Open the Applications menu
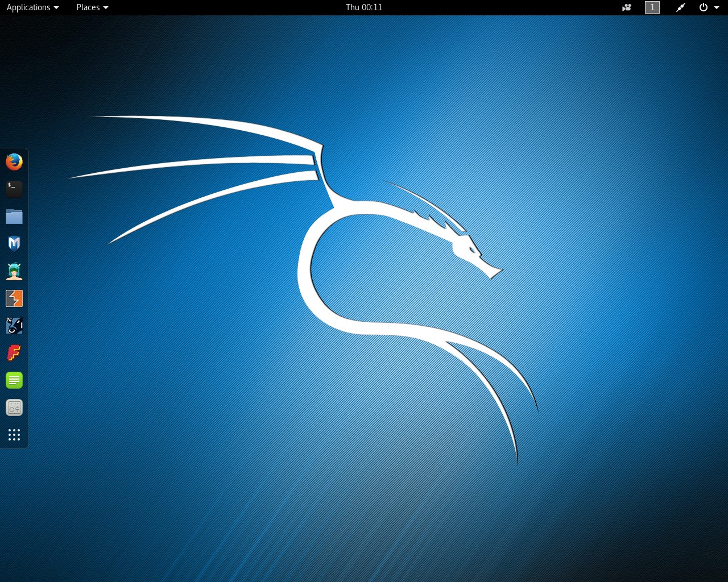728x582 pixels. click(32, 7)
